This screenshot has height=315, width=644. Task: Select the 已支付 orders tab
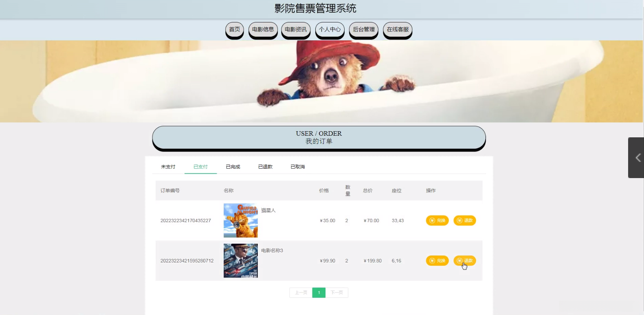pos(200,167)
